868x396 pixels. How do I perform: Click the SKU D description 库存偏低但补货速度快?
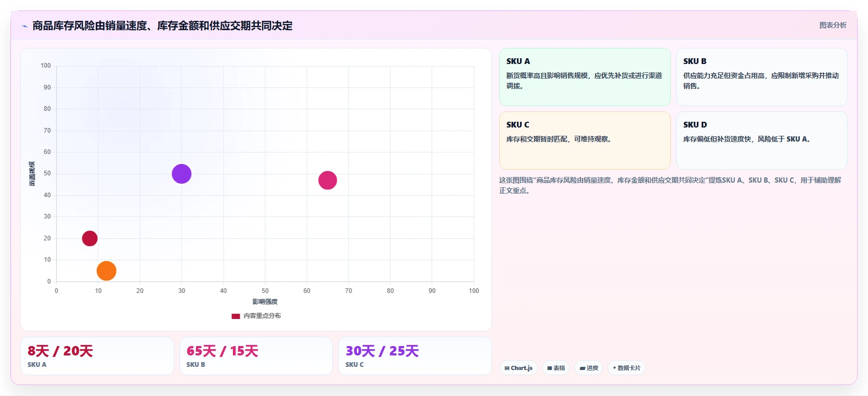pyautogui.click(x=747, y=139)
